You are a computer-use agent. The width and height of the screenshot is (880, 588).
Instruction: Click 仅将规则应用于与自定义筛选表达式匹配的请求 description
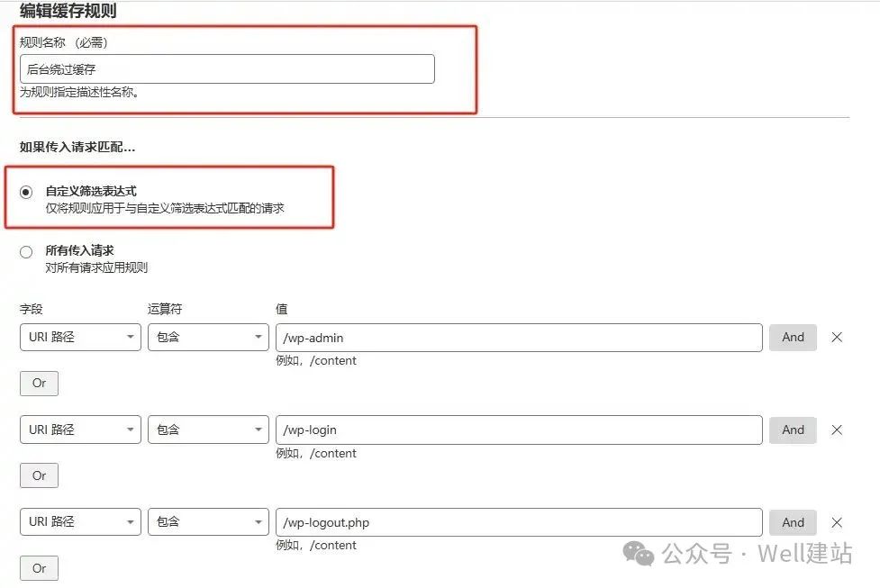tap(165, 208)
